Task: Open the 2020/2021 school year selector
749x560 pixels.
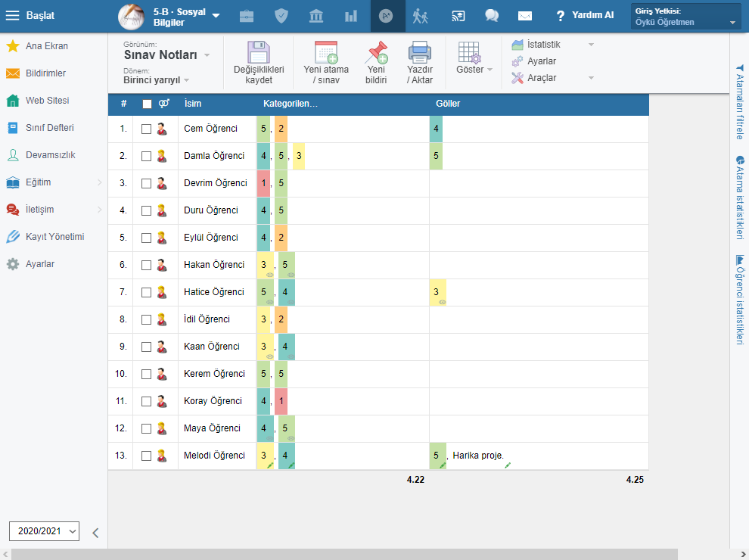Action: tap(44, 531)
